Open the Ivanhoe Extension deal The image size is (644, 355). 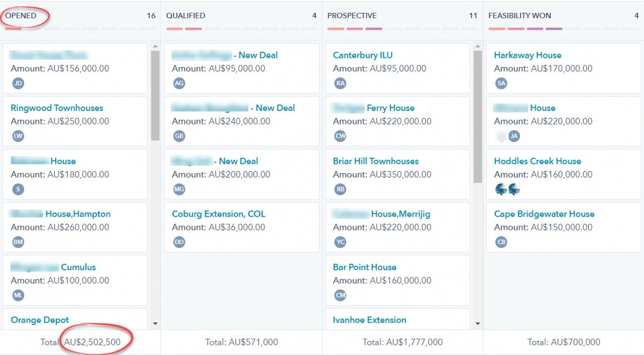pos(370,320)
